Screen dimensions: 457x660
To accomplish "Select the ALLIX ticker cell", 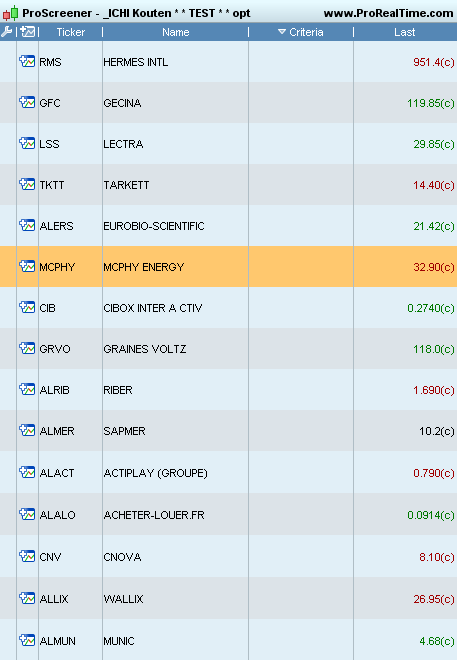I will pos(70,599).
